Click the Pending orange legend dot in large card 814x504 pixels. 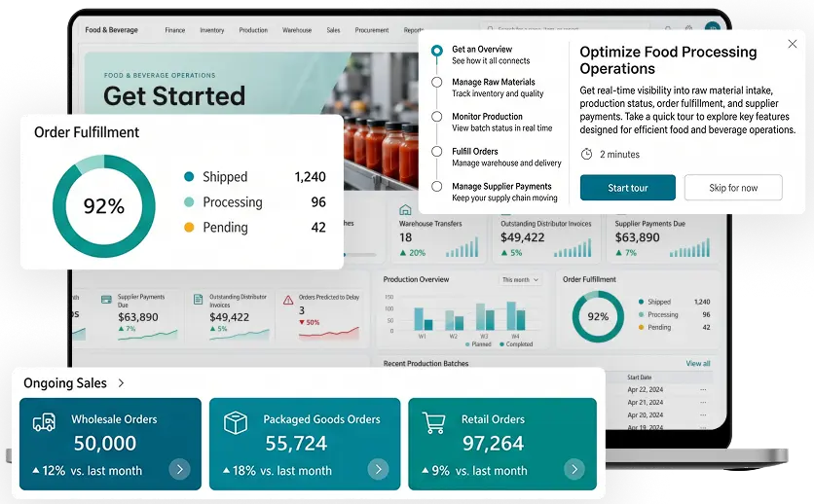pyautogui.click(x=189, y=227)
